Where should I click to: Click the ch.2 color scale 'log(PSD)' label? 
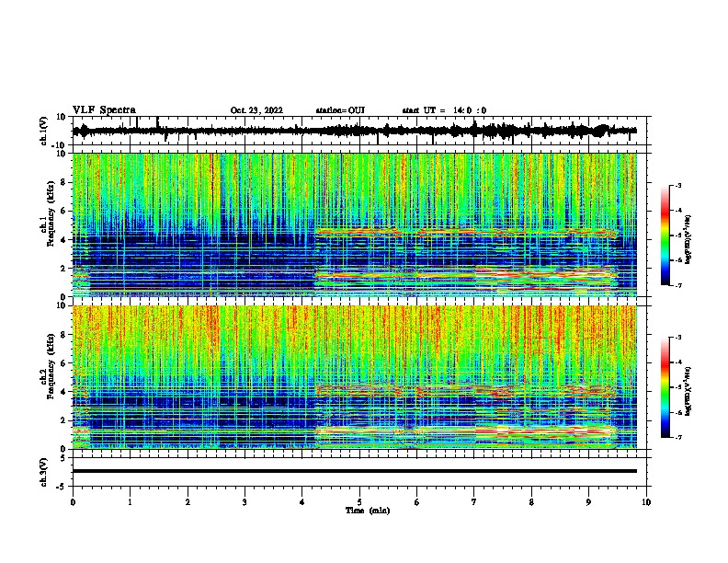(688, 391)
